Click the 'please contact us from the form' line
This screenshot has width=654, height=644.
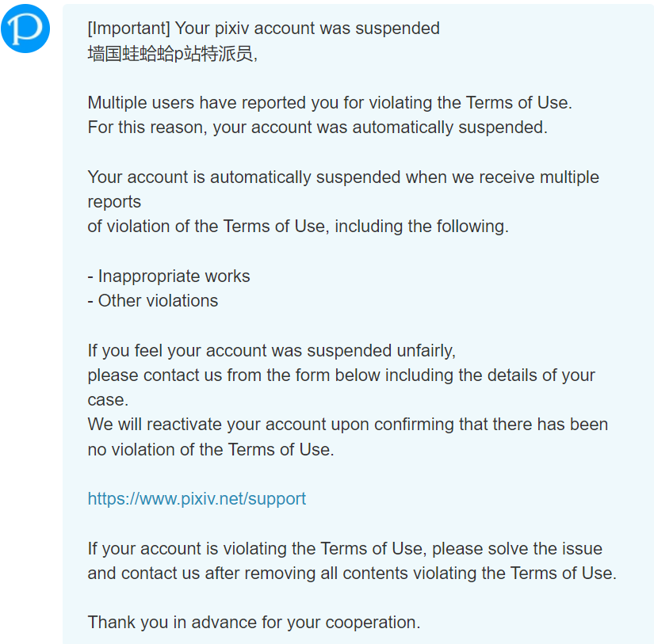[341, 375]
